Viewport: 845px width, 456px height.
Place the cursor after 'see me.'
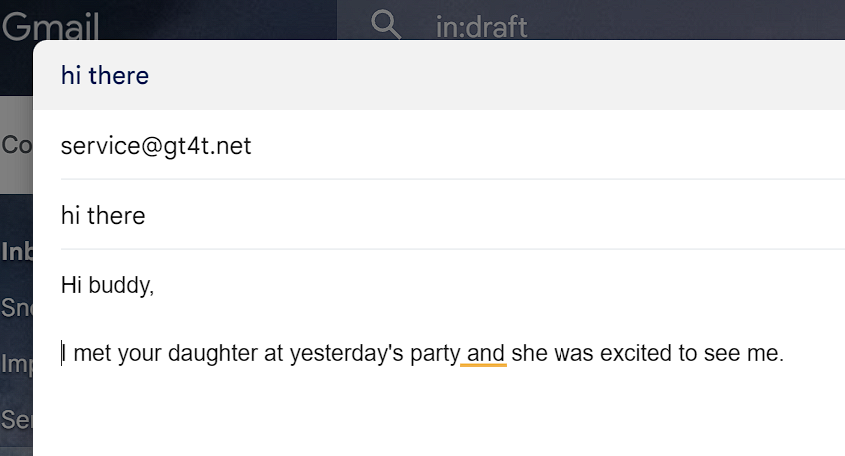click(786, 353)
